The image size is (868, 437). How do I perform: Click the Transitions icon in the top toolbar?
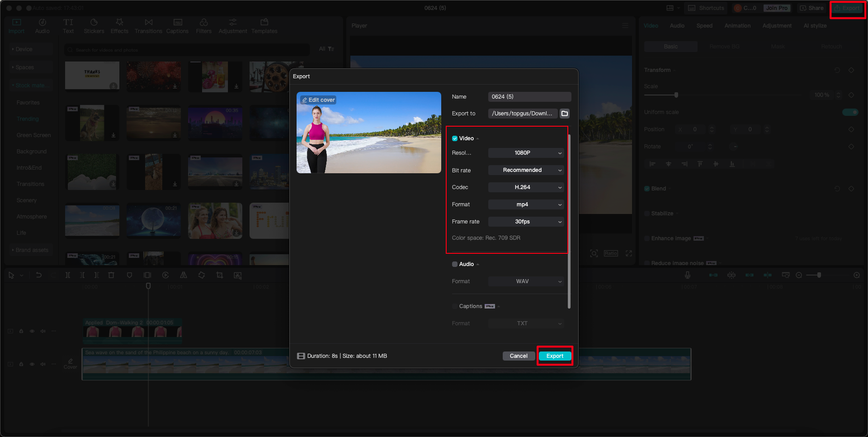tap(148, 25)
